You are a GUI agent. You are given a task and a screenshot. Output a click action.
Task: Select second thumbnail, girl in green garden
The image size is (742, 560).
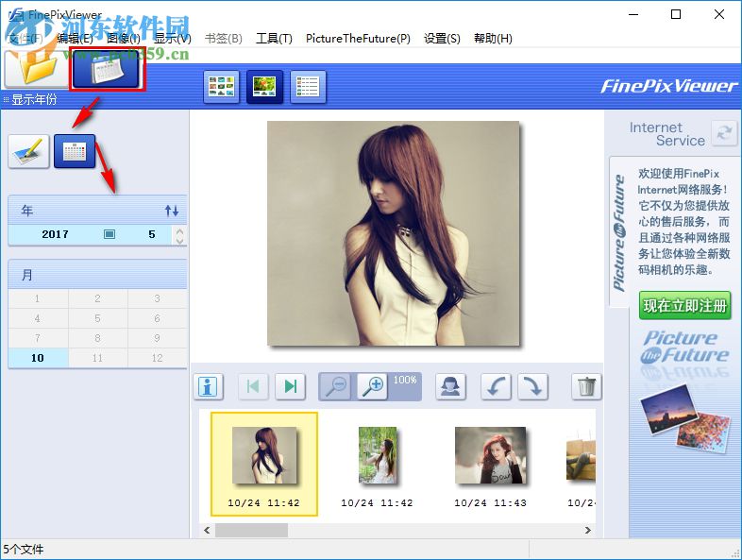tap(378, 455)
